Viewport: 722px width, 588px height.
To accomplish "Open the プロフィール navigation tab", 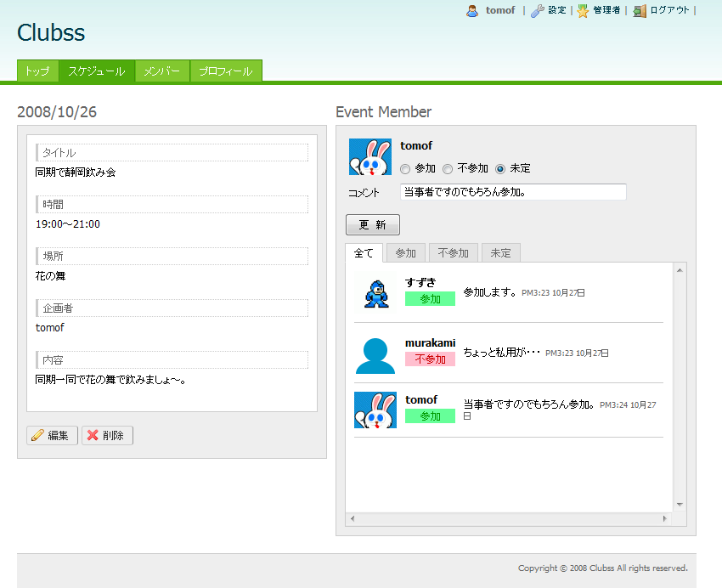I will 226,71.
